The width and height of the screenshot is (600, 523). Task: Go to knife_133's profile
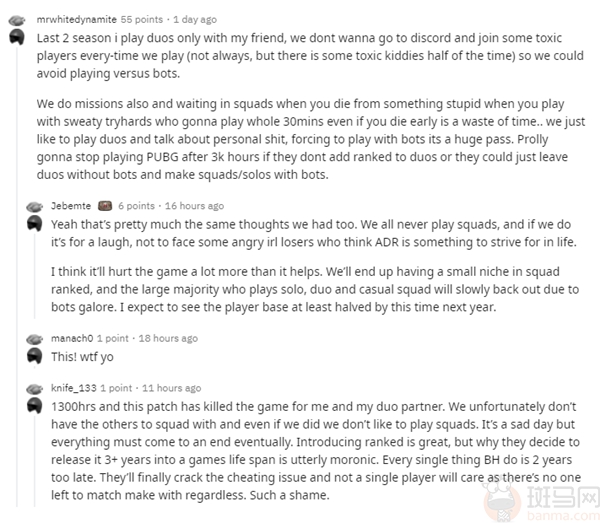pos(75,388)
